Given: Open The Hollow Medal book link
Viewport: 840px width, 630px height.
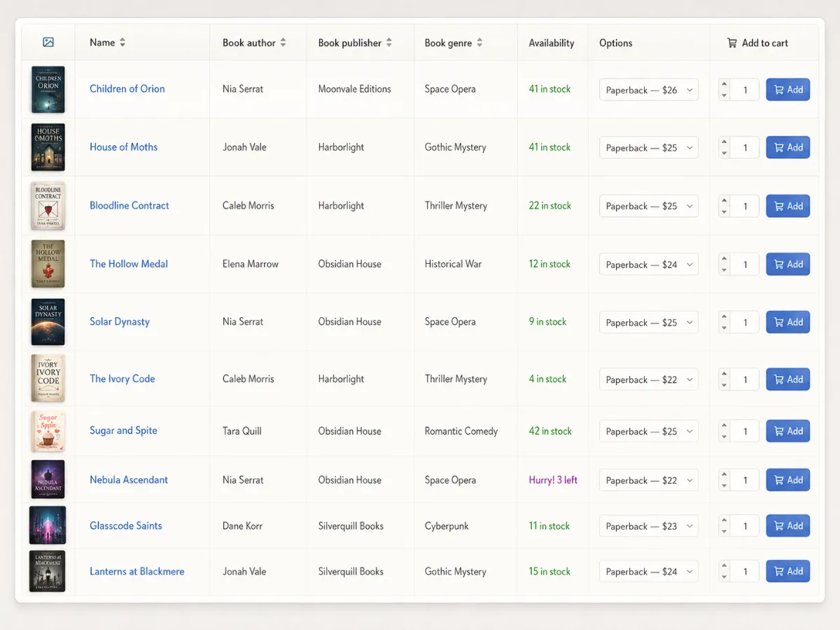Looking at the screenshot, I should coord(129,264).
